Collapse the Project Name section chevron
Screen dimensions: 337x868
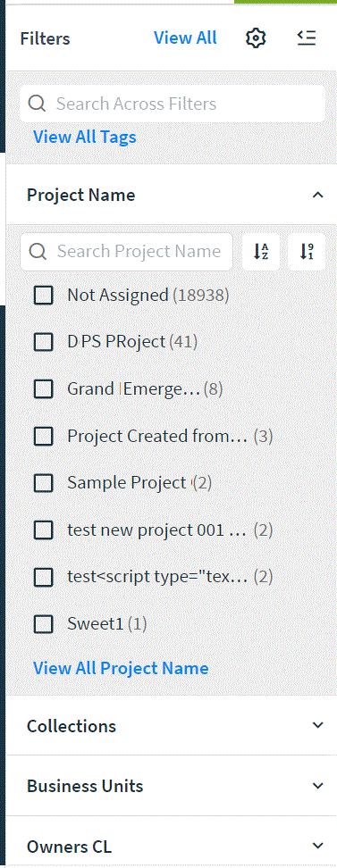pyautogui.click(x=317, y=195)
